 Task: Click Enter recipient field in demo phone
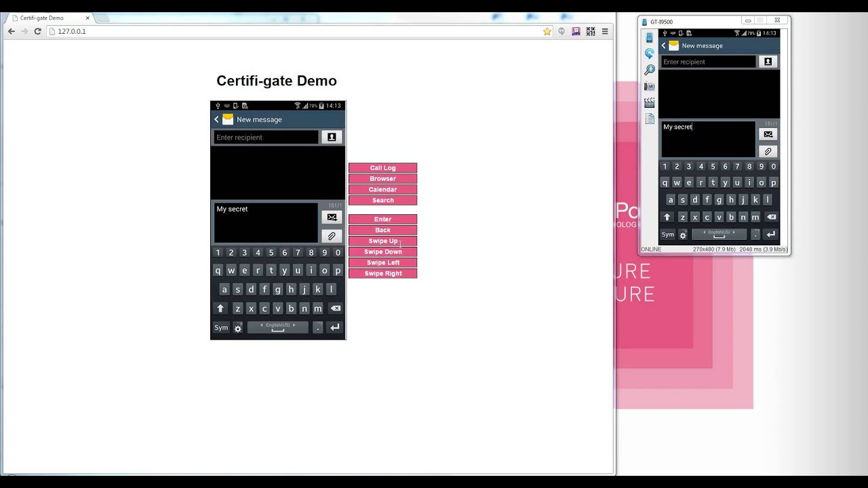point(266,138)
